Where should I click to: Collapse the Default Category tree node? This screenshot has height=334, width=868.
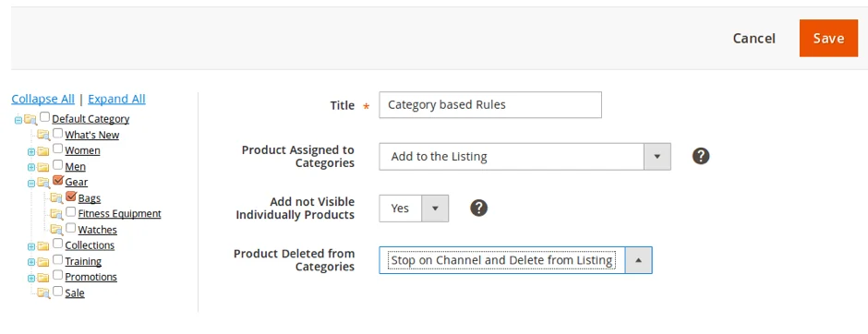[18, 119]
